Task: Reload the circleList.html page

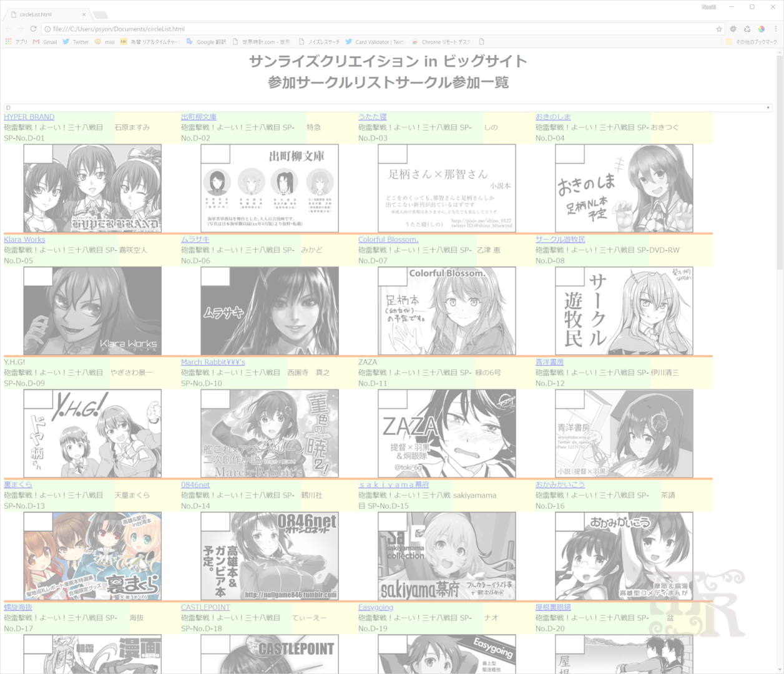Action: coord(33,29)
